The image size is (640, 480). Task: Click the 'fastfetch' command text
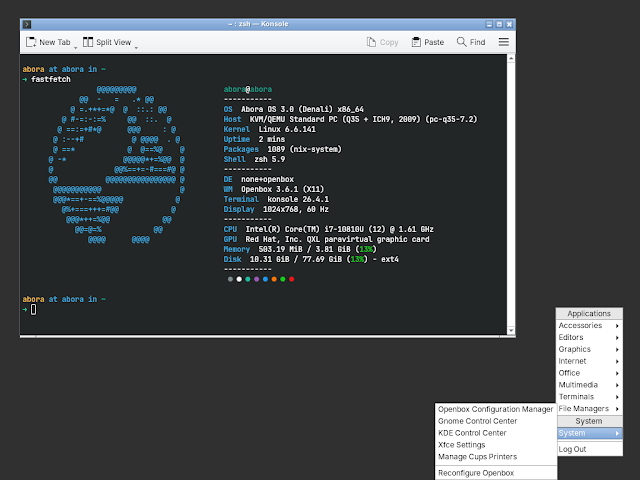tap(51, 79)
